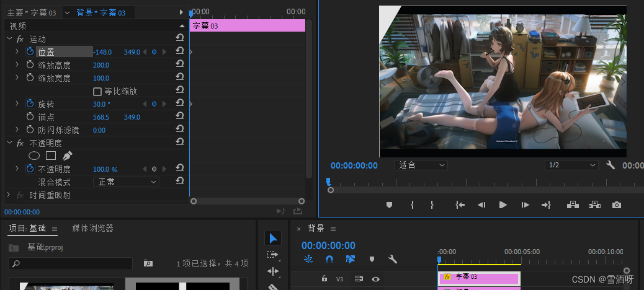Go to Out point

click(x=546, y=205)
